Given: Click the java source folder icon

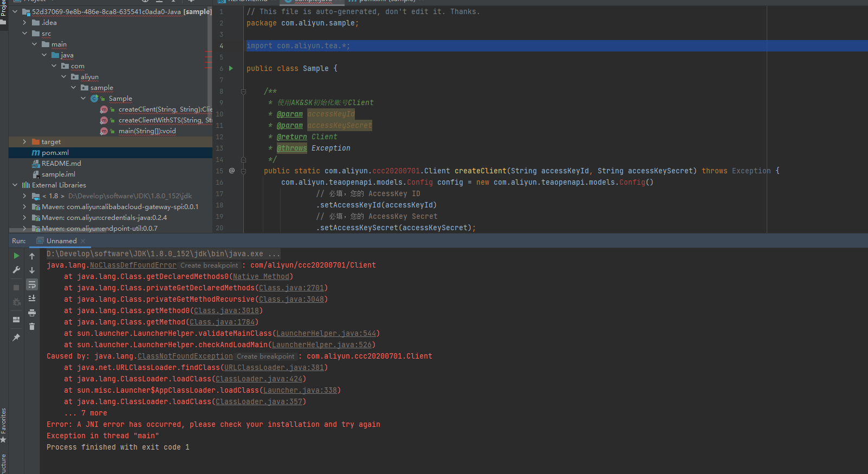Looking at the screenshot, I should pos(55,55).
